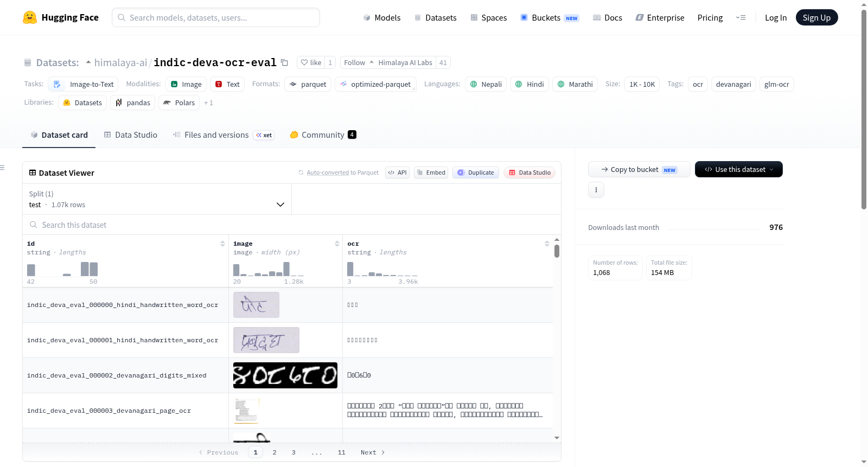
Task: Like the dataset with the heart button
Action: 311,62
